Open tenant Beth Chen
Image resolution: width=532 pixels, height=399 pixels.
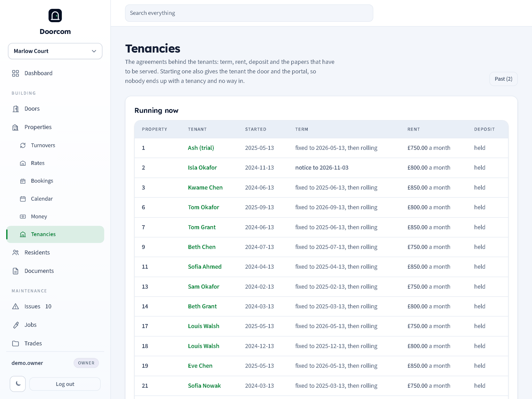(202, 247)
